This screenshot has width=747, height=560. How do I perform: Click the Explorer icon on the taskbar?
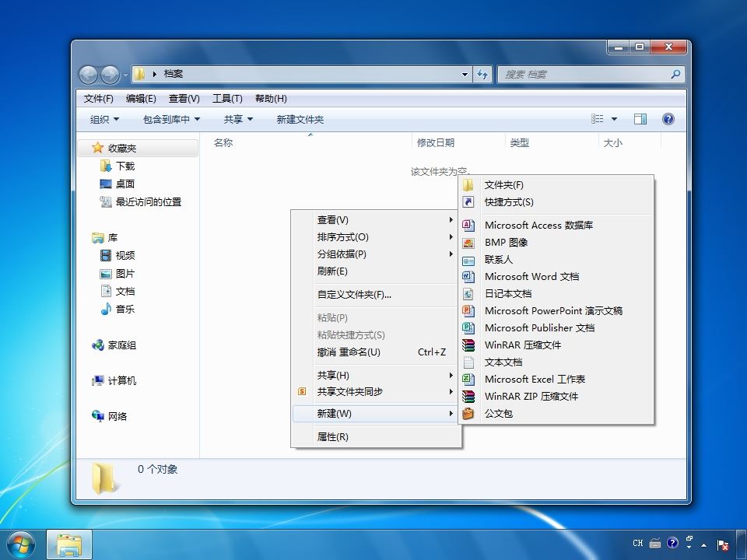[69, 544]
